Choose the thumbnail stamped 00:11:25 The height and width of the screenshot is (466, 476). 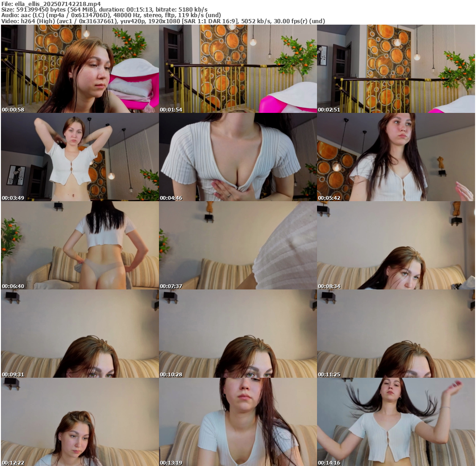pyautogui.click(x=396, y=334)
